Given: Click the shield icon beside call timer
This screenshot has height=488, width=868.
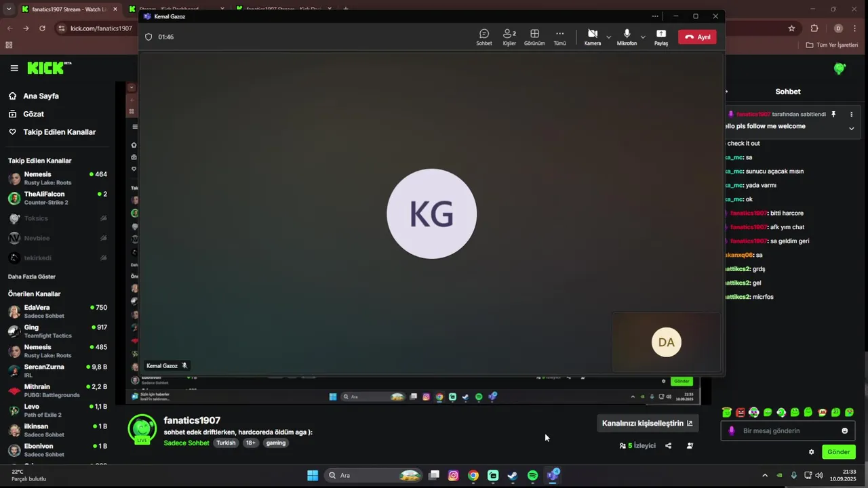Looking at the screenshot, I should pyautogui.click(x=149, y=37).
